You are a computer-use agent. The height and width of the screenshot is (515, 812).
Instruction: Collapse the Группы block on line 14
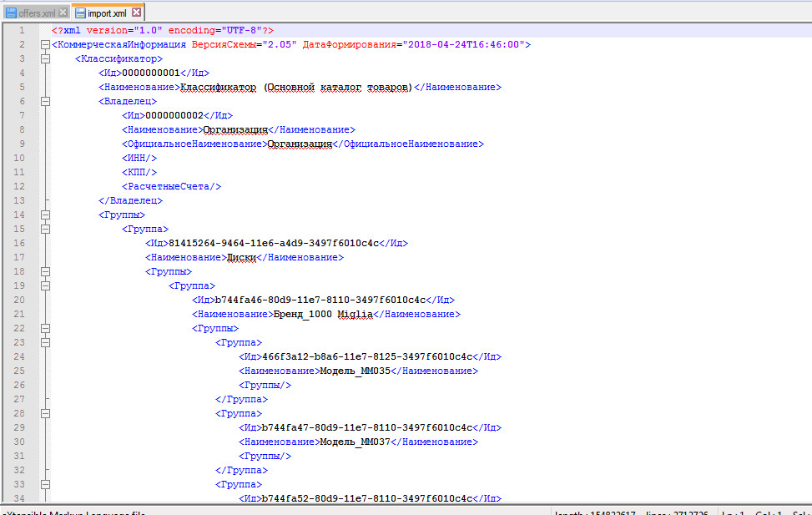point(45,215)
